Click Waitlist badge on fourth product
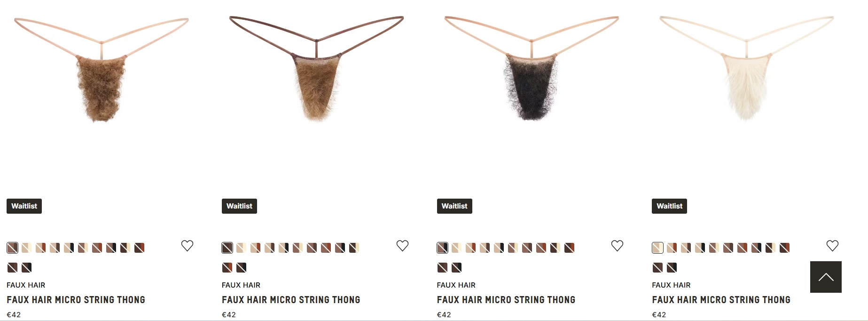Image resolution: width=868 pixels, height=321 pixels. [669, 206]
